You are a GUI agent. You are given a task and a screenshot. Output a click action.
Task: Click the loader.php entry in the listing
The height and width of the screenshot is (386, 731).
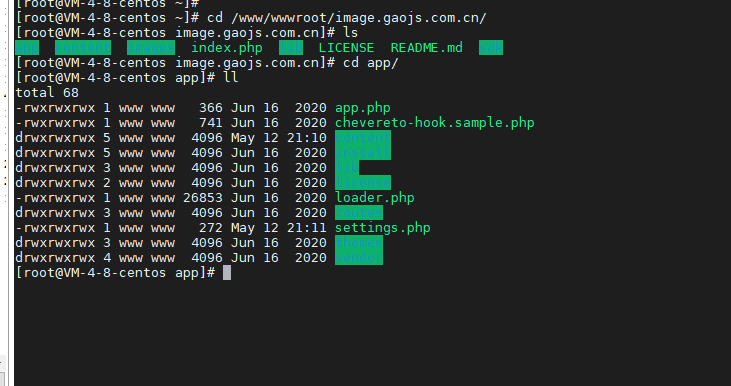[375, 198]
